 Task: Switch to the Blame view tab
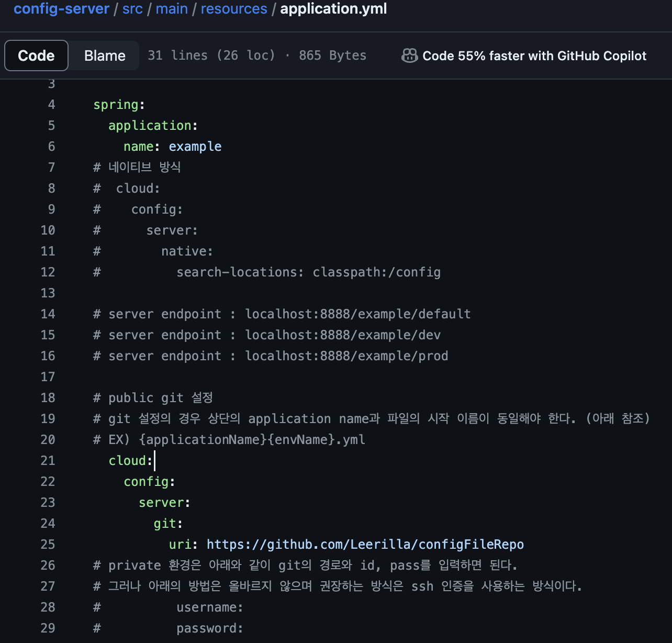(x=105, y=56)
